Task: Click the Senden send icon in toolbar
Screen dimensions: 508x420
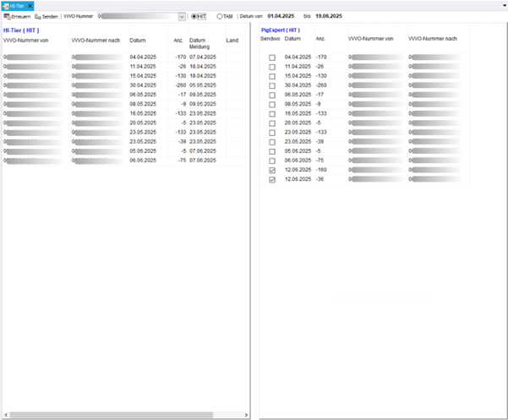Action: [38, 16]
